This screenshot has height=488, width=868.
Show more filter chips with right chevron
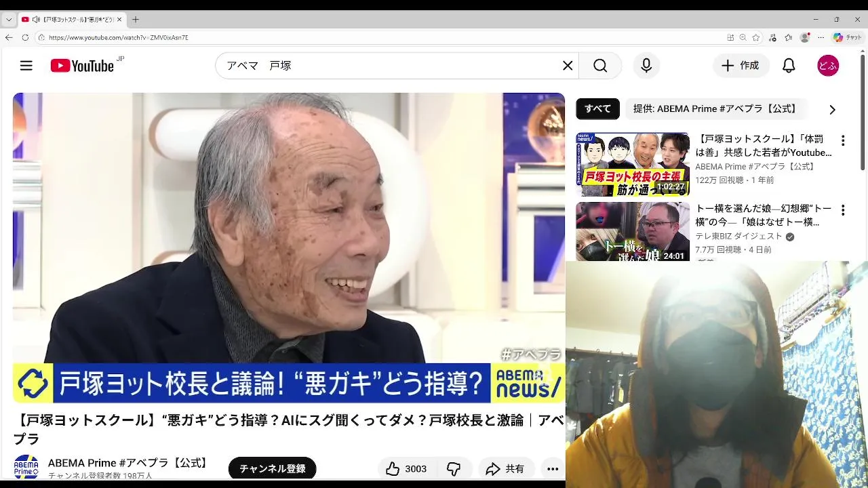point(832,109)
